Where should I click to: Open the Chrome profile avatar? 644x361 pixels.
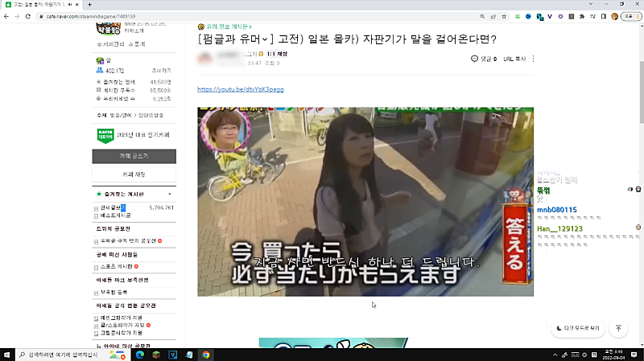pos(614,16)
